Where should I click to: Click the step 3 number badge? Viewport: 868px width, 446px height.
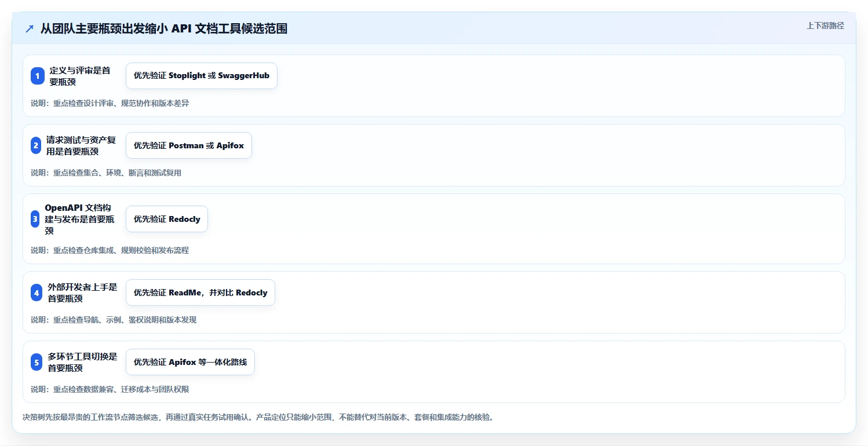(x=35, y=219)
